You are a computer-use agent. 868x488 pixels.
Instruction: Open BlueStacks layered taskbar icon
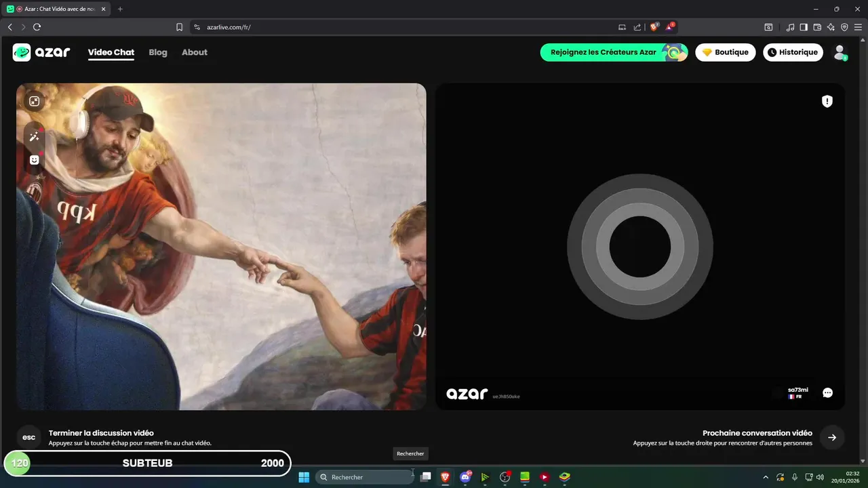tap(564, 477)
